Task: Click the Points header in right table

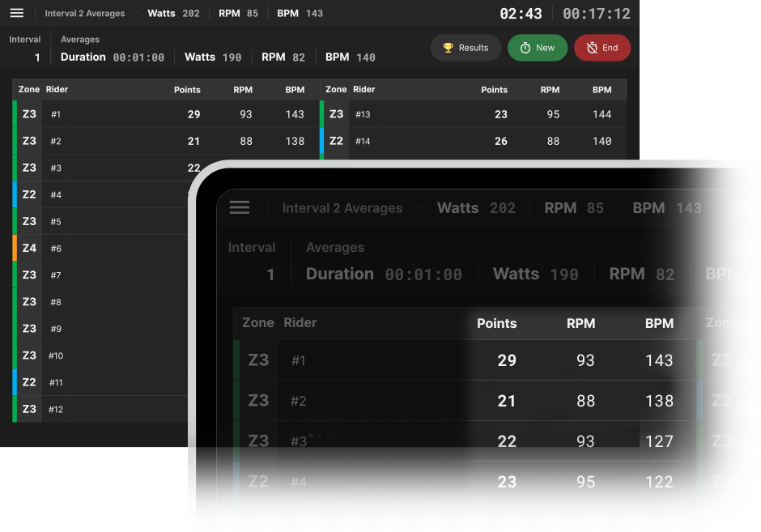Action: pos(494,90)
